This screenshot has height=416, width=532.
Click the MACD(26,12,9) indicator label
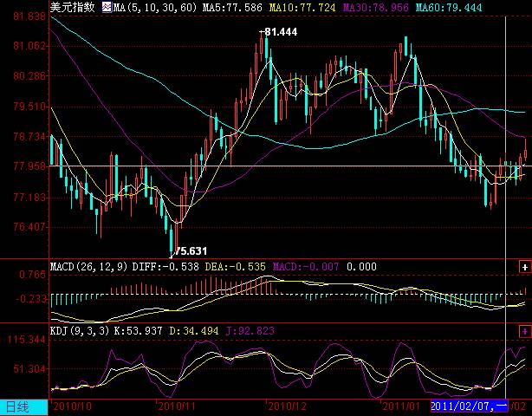point(89,267)
